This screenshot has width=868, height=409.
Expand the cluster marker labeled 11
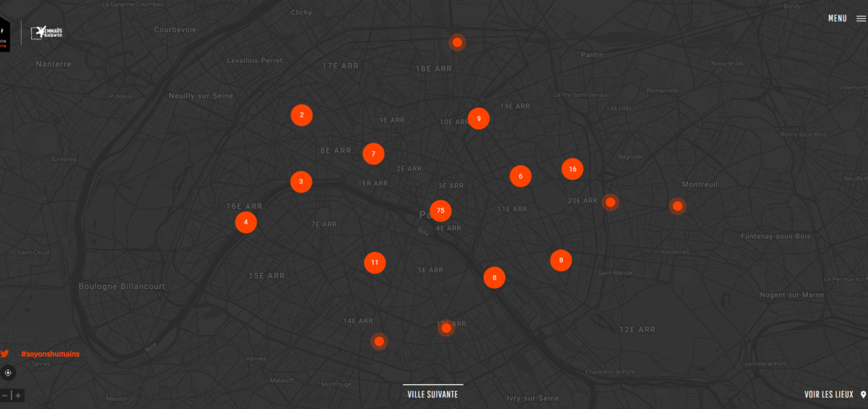(x=375, y=262)
